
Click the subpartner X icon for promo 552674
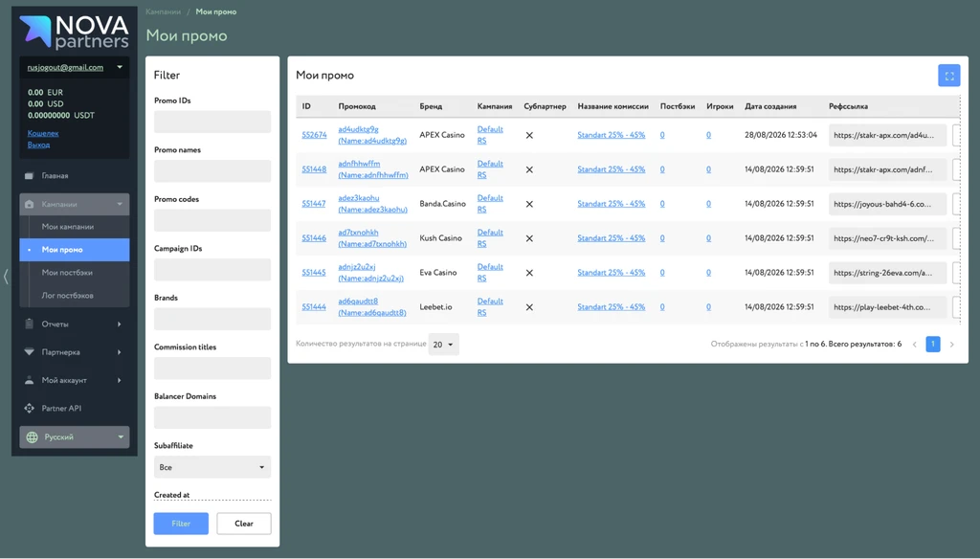529,135
